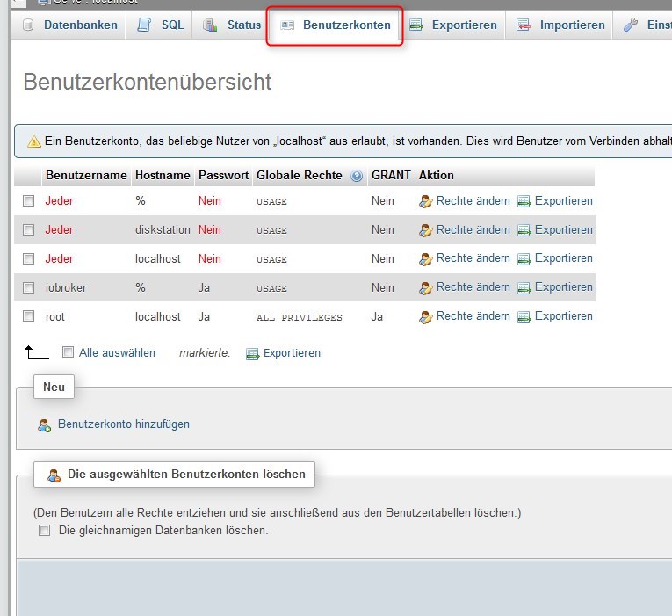This screenshot has height=616, width=672.
Task: Click the edit-rights icon for Jeder % row
Action: [425, 201]
